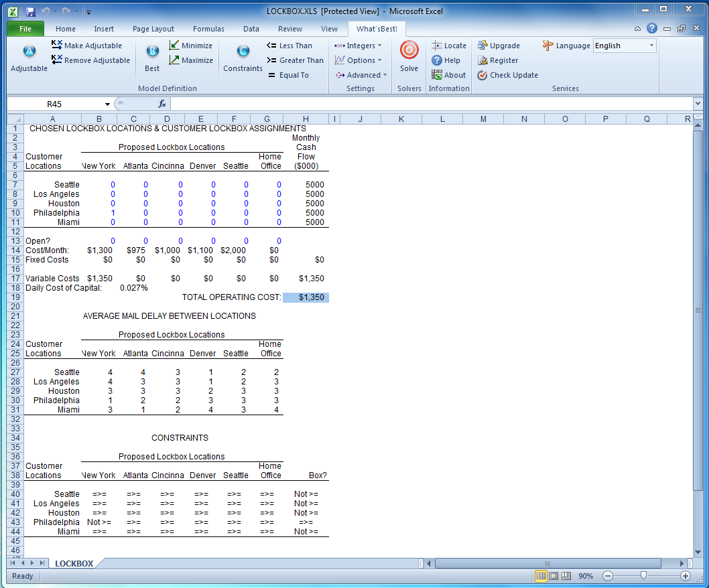The height and width of the screenshot is (588, 709).
Task: Switch to the Data tab
Action: click(x=251, y=29)
